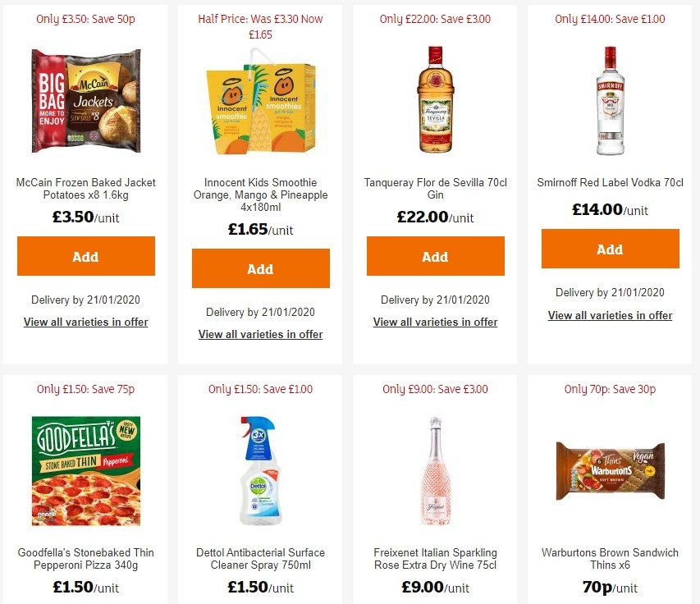Screen dimensions: 700x604
Task: Add Innocent Kids Smoothie to basket
Action: 260,268
